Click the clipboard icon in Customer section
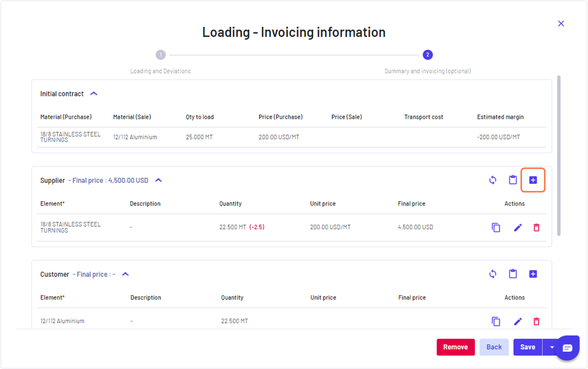The width and height of the screenshot is (588, 369). pyautogui.click(x=513, y=274)
